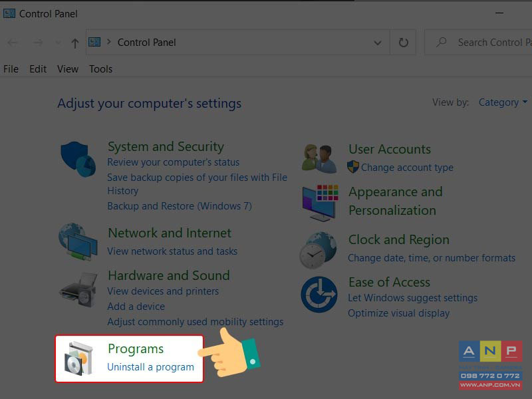Open the address bar history dropdown
532x399 pixels.
(377, 43)
